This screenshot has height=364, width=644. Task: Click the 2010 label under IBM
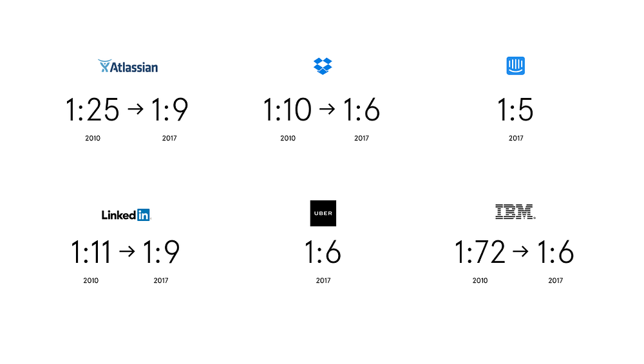point(480,280)
